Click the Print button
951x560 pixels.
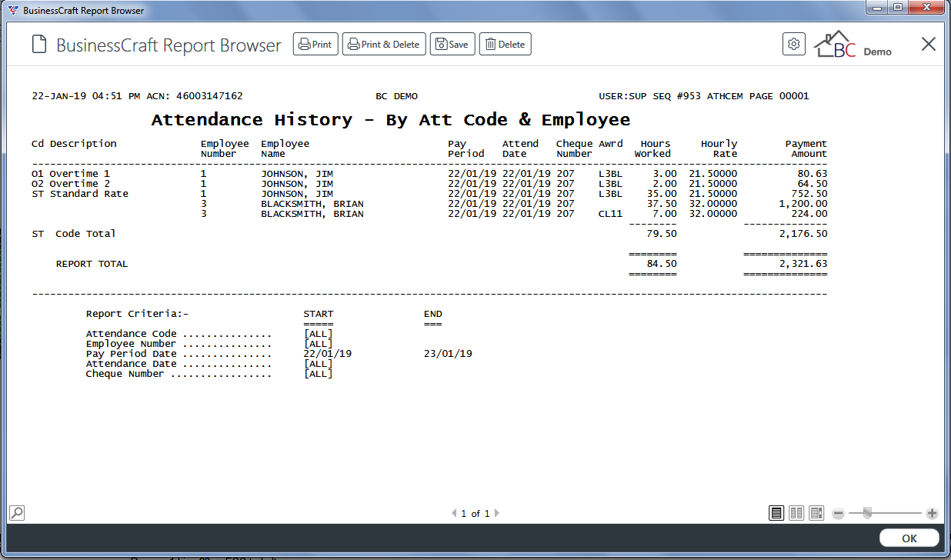pos(315,45)
